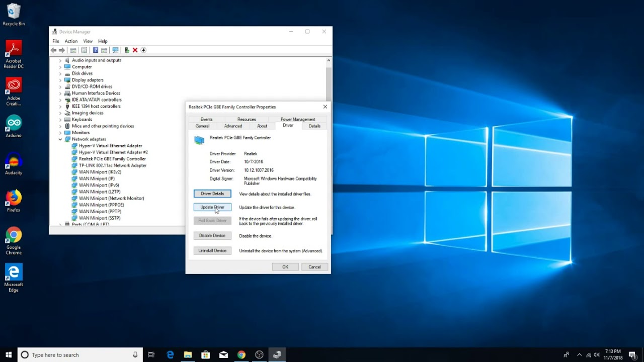Click the black down-arrow Disable device toolbar icon

tap(143, 50)
